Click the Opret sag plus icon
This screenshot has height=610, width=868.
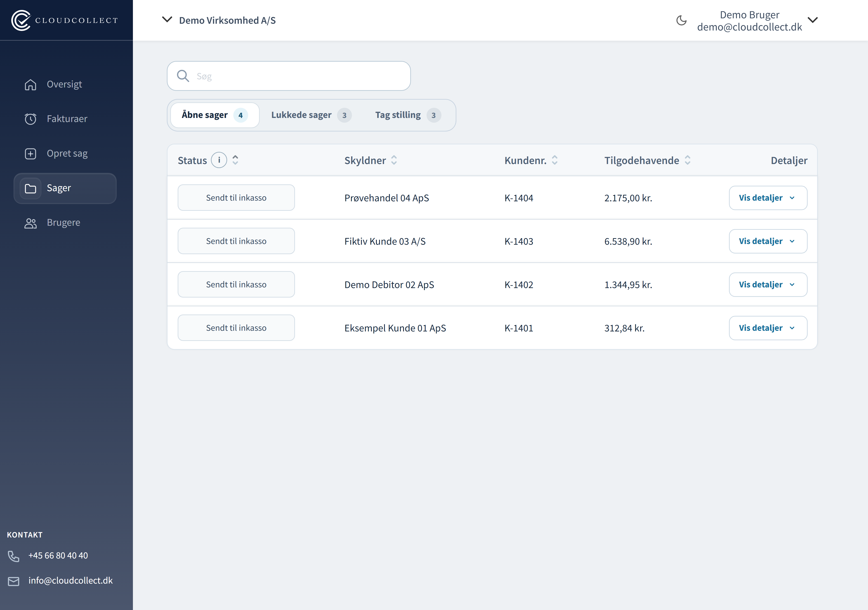[x=31, y=154]
